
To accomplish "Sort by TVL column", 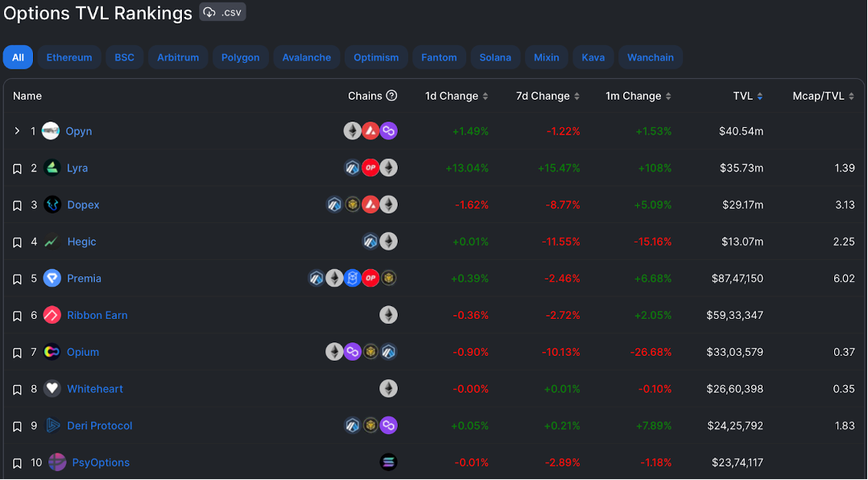I will [748, 96].
